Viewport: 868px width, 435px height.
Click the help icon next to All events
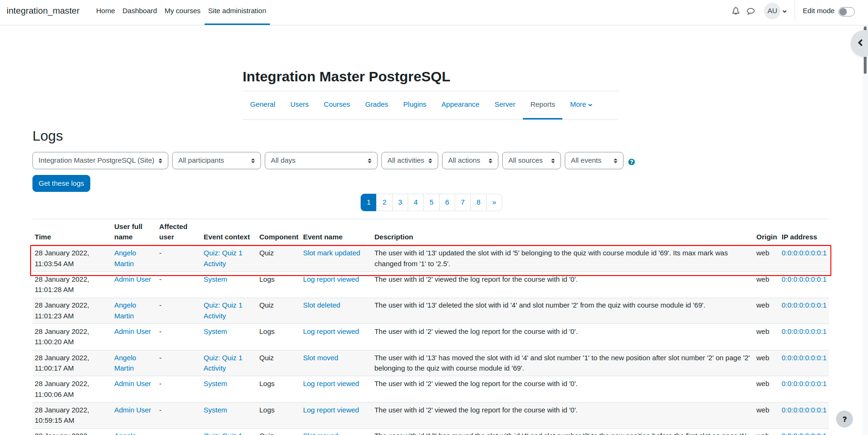point(631,162)
